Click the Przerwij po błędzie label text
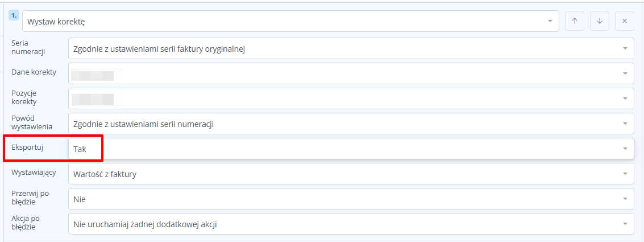644x242 pixels. pyautogui.click(x=30, y=197)
